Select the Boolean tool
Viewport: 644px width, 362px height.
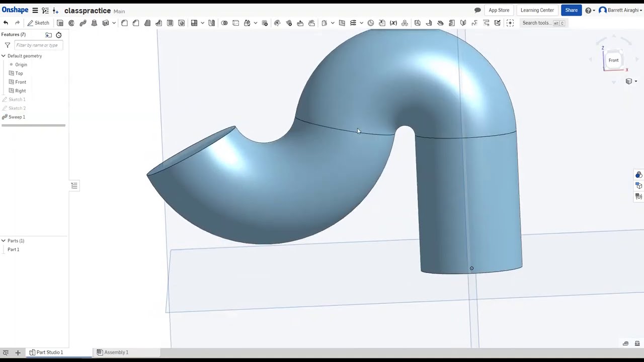click(x=224, y=23)
